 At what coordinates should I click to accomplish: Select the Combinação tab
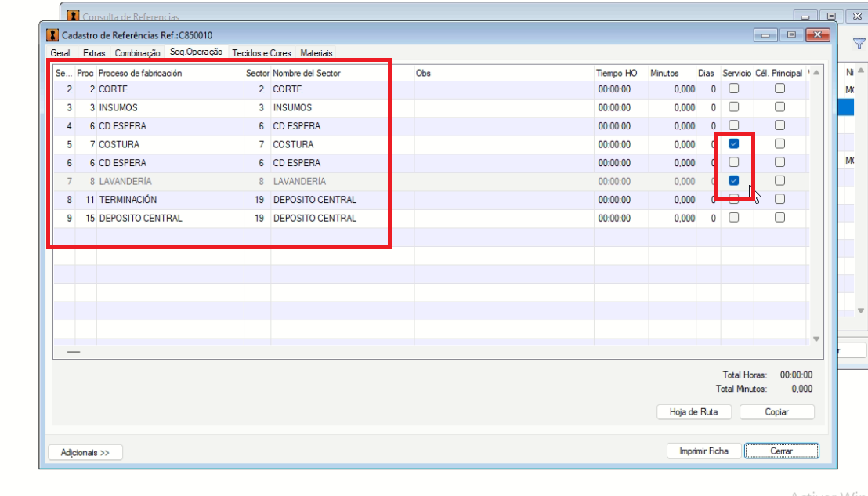point(137,53)
